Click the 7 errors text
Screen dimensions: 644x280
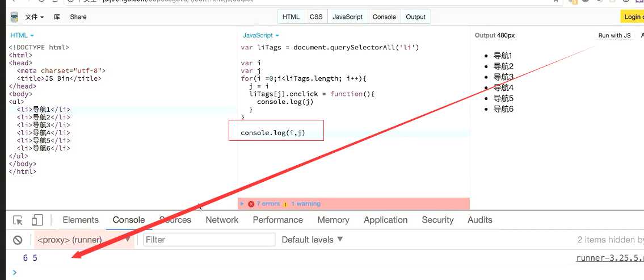(x=268, y=204)
